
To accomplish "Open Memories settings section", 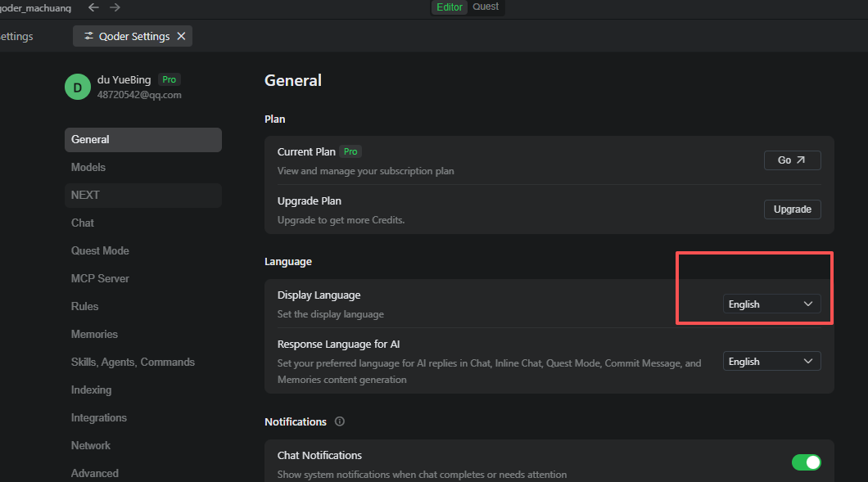I will coord(142,334).
